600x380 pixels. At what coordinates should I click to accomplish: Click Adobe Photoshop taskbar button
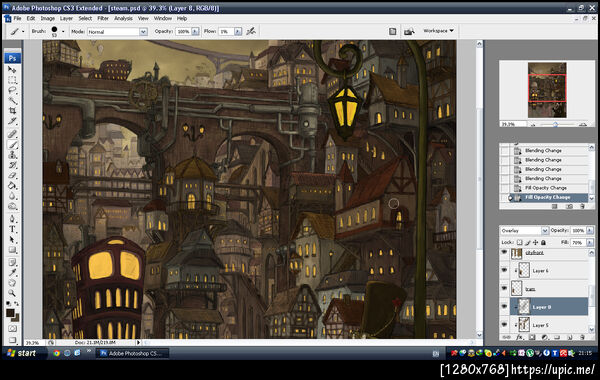[132, 353]
